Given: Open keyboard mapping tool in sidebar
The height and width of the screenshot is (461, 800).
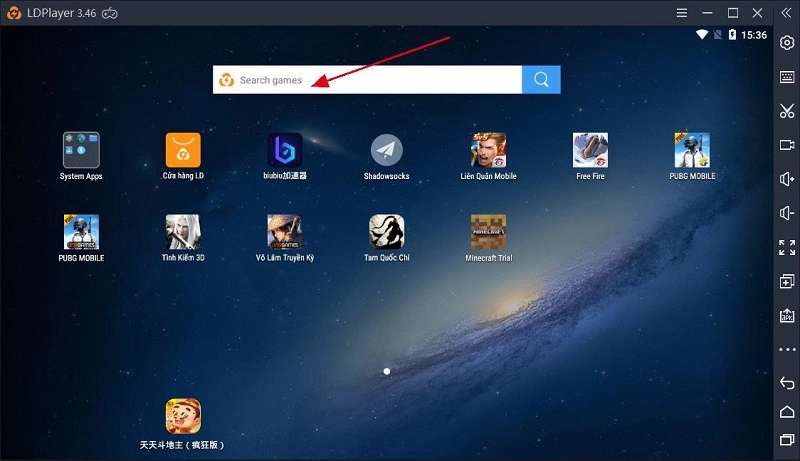Looking at the screenshot, I should coord(787,77).
